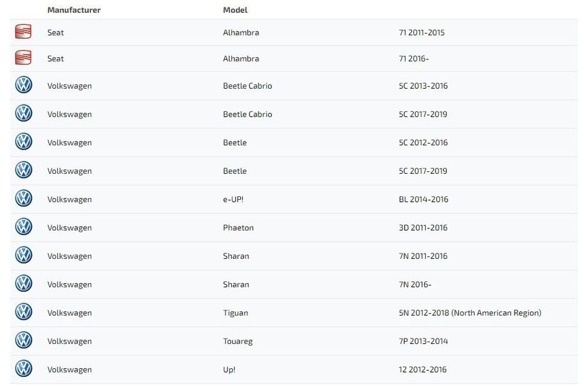Click the Volkswagen logo beside Beetle Cabrio 2013-2016
The height and width of the screenshot is (392, 584).
tap(24, 85)
